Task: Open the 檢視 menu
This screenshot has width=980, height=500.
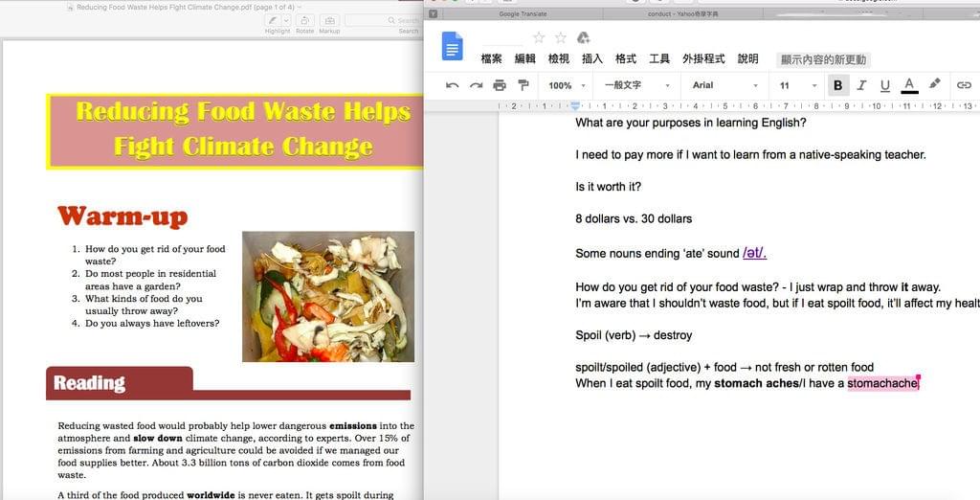Action: coord(559,58)
